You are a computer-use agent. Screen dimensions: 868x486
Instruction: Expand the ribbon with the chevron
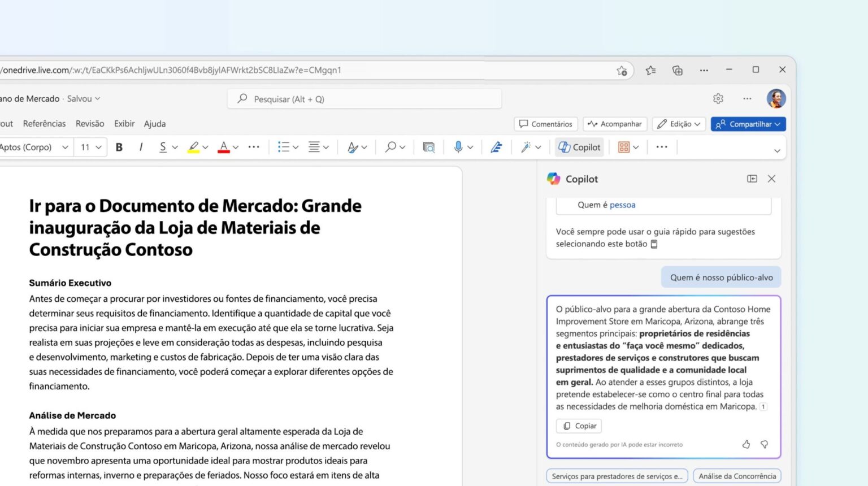777,150
